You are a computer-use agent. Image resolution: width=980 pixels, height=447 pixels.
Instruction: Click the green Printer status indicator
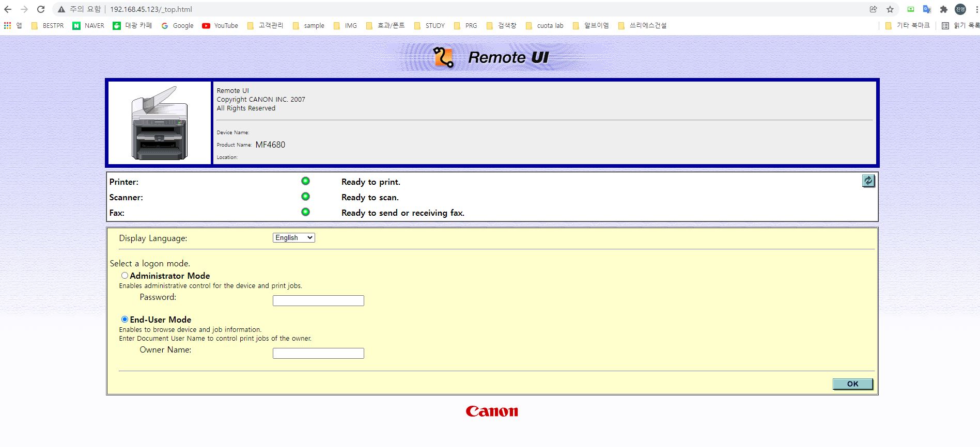[305, 181]
